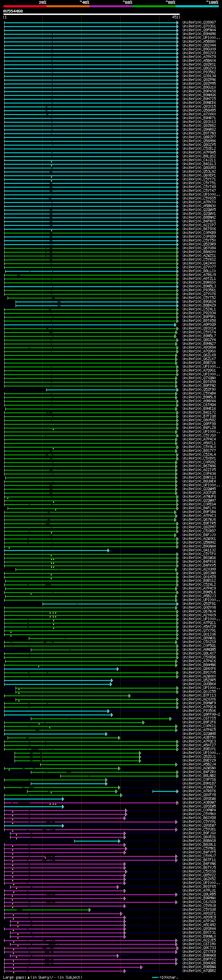Click the cyan =100char. scale legend line

[x=155, y=977]
